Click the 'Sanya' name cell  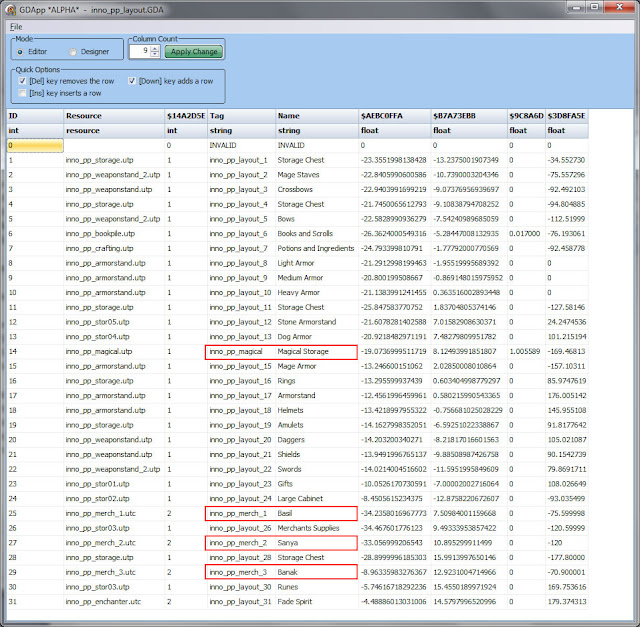[x=317, y=543]
